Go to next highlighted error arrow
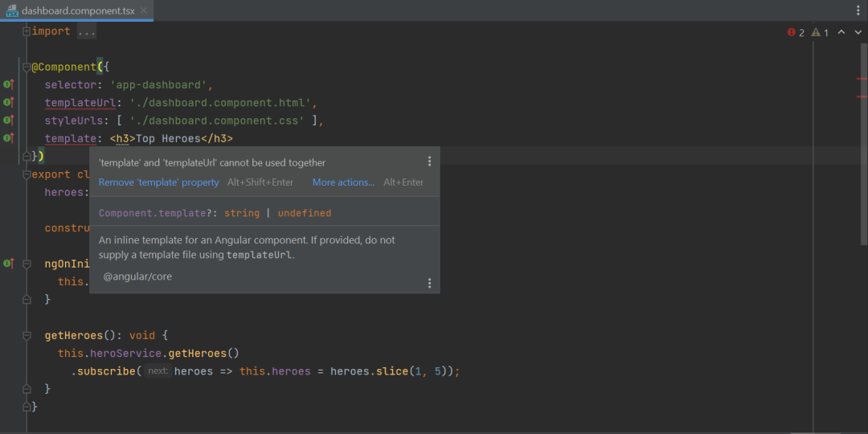 coord(858,32)
